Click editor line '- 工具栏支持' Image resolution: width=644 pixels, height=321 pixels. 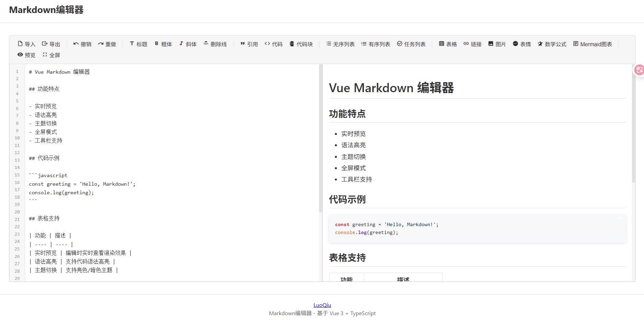[x=46, y=140]
